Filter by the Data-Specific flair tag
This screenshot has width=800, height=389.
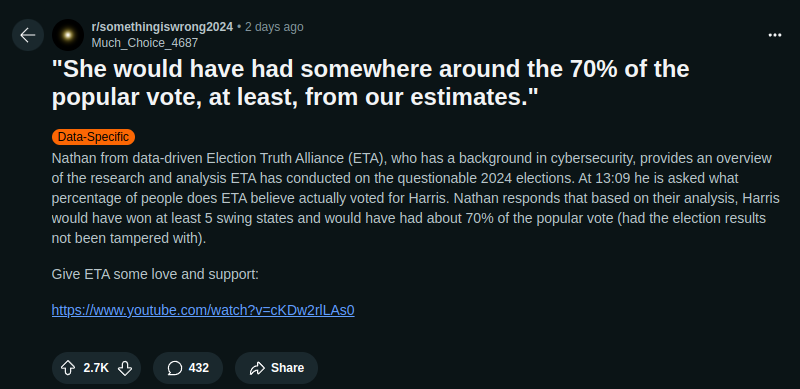point(93,137)
